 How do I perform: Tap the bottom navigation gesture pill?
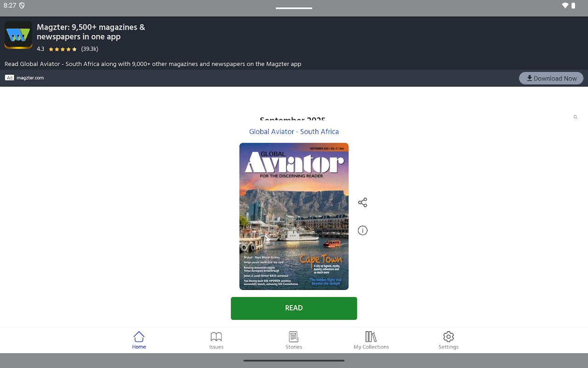click(294, 361)
